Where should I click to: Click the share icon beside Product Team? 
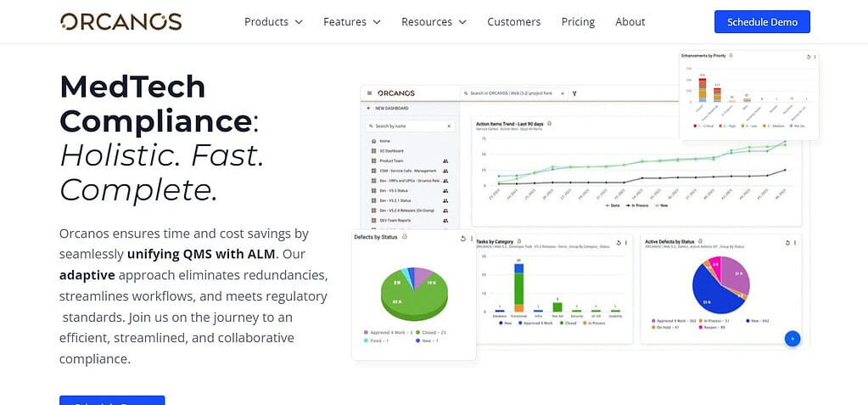pyautogui.click(x=445, y=161)
